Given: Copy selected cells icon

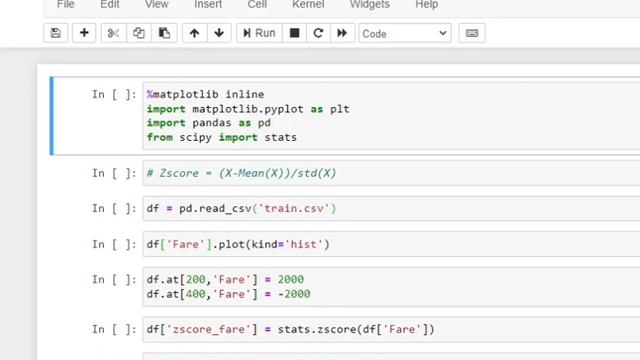Looking at the screenshot, I should click(x=139, y=33).
